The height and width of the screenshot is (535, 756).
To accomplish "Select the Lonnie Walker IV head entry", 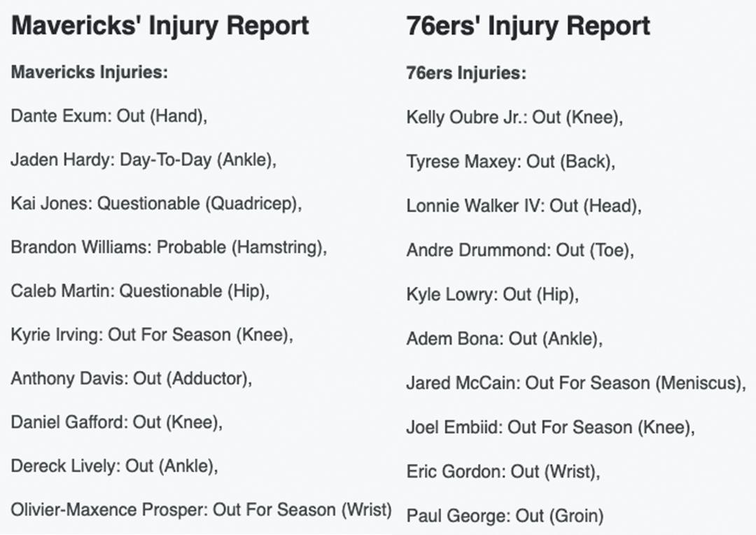I will point(524,207).
